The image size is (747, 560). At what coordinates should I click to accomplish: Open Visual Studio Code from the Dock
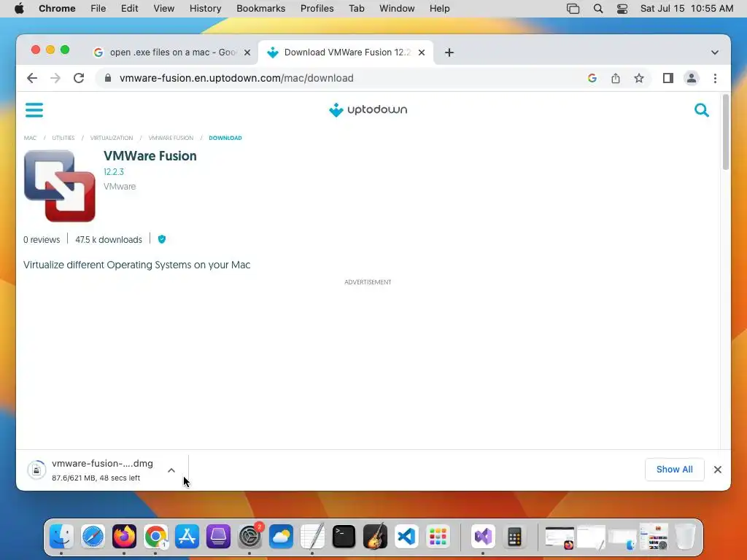tap(406, 537)
